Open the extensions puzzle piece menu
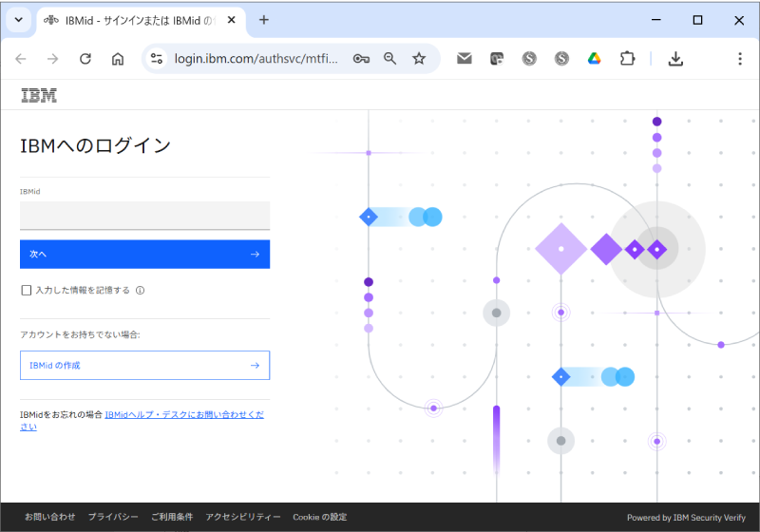Image resolution: width=760 pixels, height=532 pixels. 627,59
